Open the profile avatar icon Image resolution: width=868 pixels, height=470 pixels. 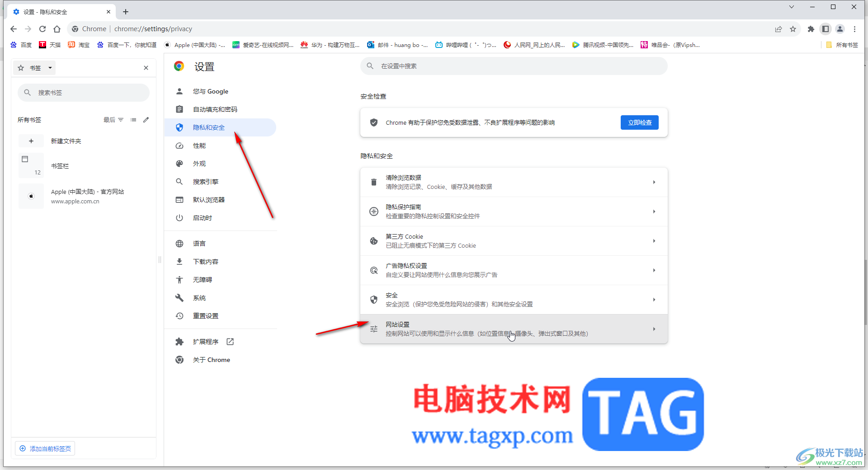point(840,29)
